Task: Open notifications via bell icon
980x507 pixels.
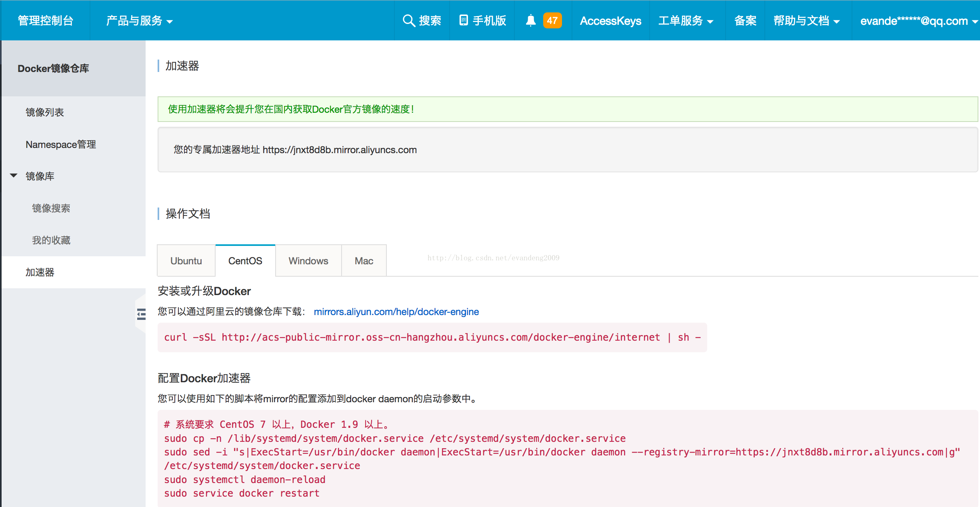Action: click(x=530, y=20)
